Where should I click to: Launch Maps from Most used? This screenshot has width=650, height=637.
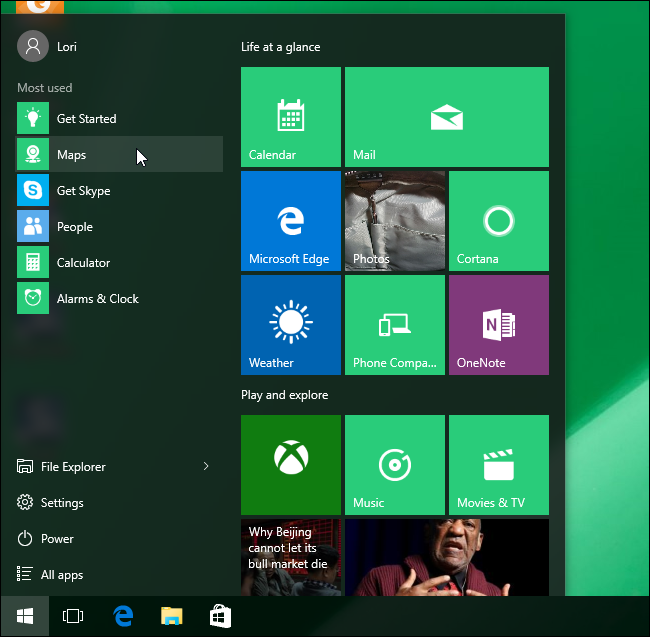point(119,154)
